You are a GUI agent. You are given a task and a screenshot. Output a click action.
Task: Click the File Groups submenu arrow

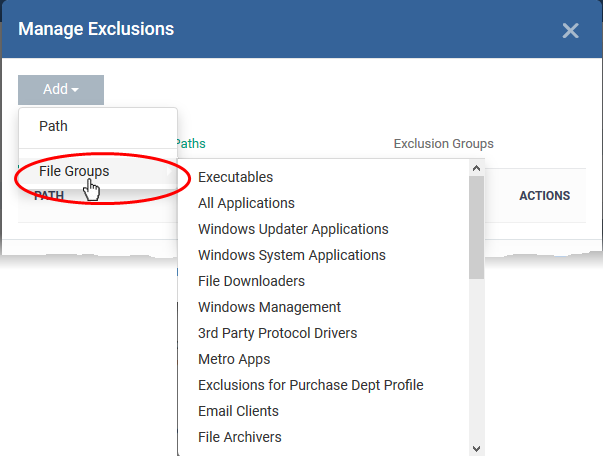[169, 171]
